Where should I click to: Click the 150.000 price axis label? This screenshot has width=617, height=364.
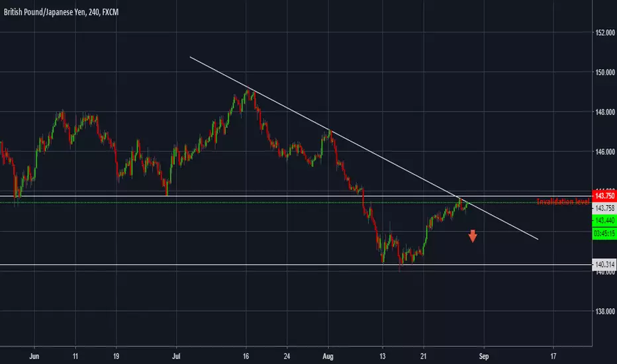point(605,72)
